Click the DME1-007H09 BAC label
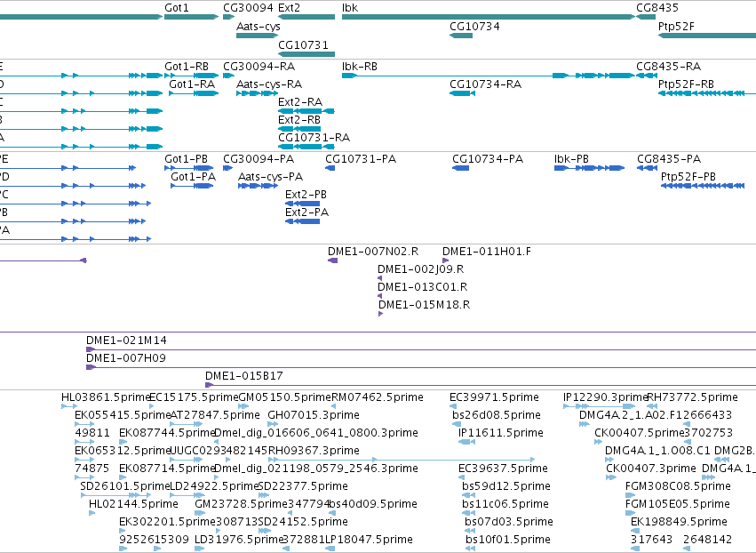Image resolution: width=756 pixels, height=553 pixels. (126, 358)
